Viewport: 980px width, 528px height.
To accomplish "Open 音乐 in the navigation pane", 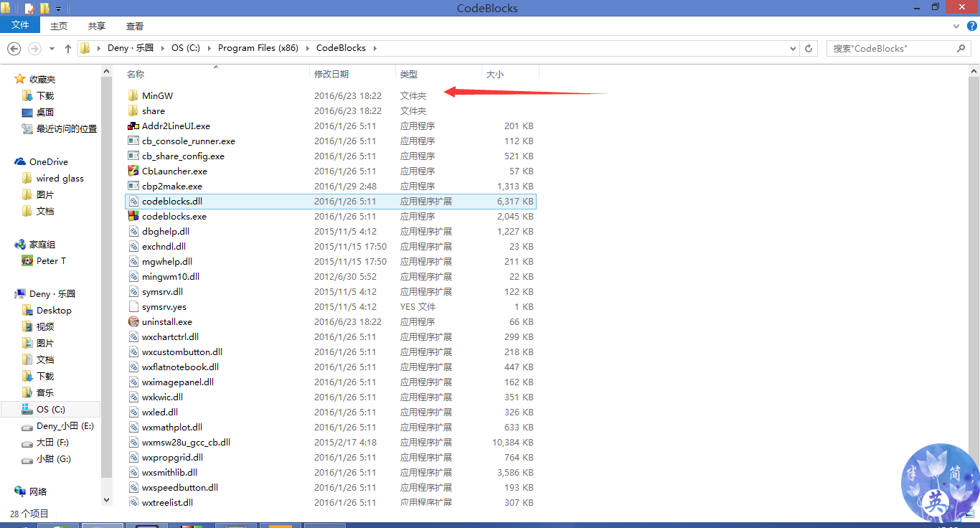I will [x=45, y=393].
